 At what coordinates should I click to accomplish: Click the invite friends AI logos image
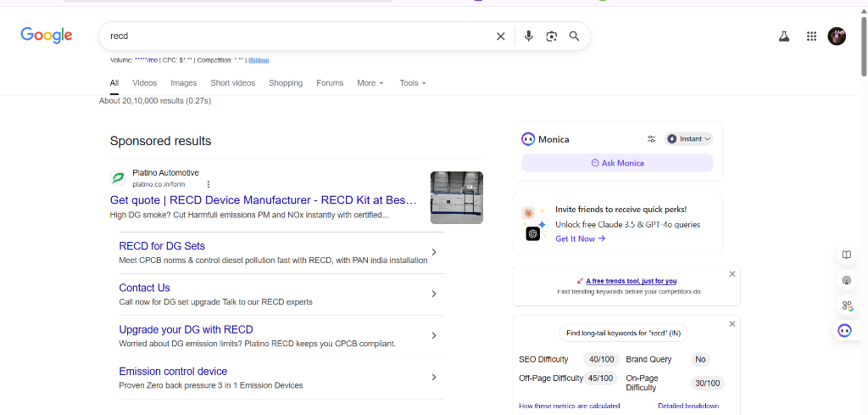click(534, 223)
